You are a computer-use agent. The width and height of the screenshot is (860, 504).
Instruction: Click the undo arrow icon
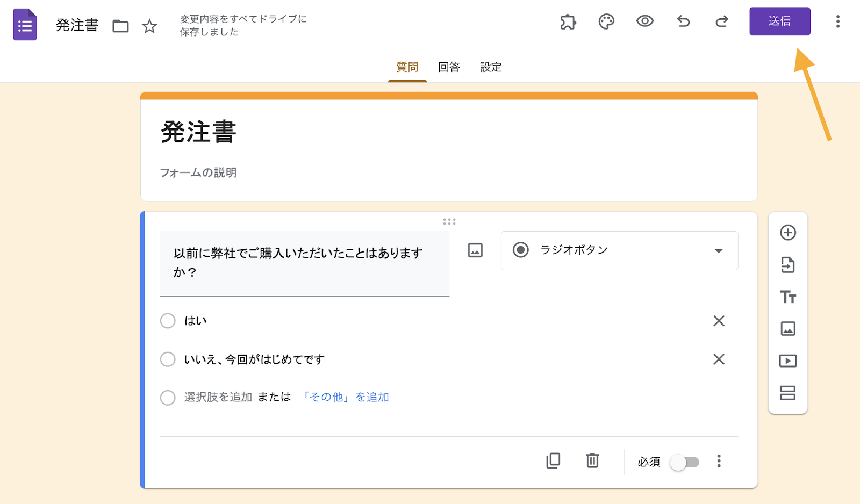(x=683, y=21)
